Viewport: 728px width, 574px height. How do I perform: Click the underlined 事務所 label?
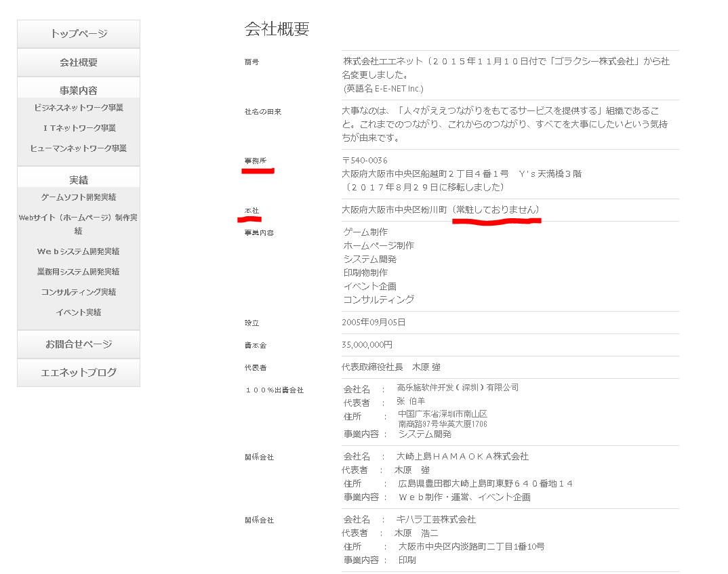(256, 161)
